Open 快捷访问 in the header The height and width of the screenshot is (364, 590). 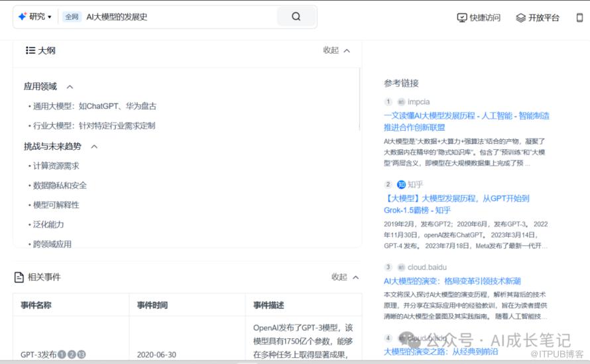coord(479,18)
